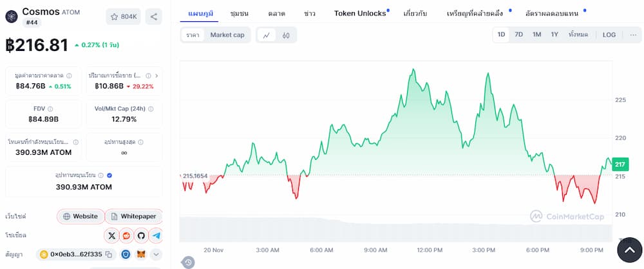The width and height of the screenshot is (644, 269).
Task: Click the ฿216.81 price text
Action: (37, 45)
